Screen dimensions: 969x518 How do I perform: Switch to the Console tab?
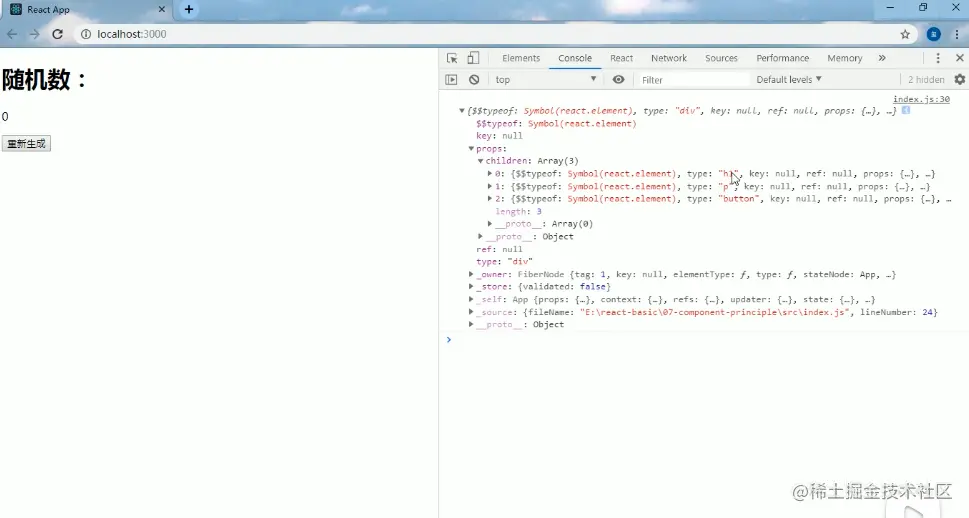point(575,58)
